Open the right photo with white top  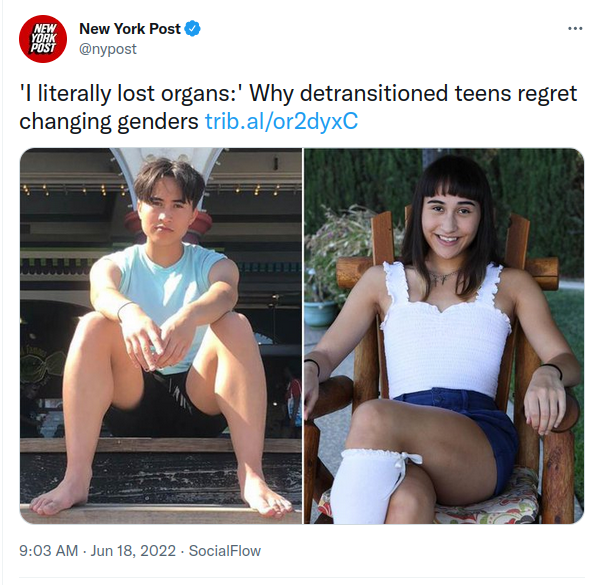pyautogui.click(x=444, y=336)
